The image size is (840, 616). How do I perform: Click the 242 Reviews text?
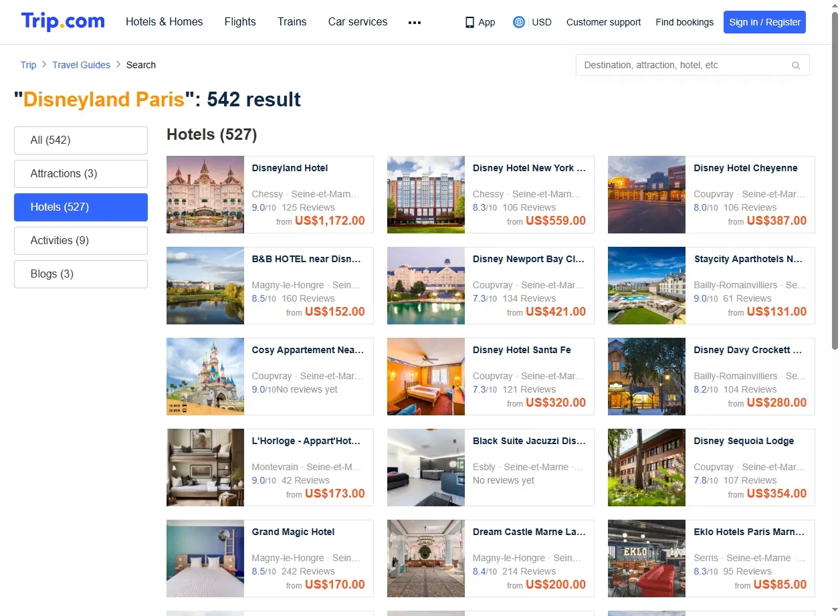[x=308, y=572]
